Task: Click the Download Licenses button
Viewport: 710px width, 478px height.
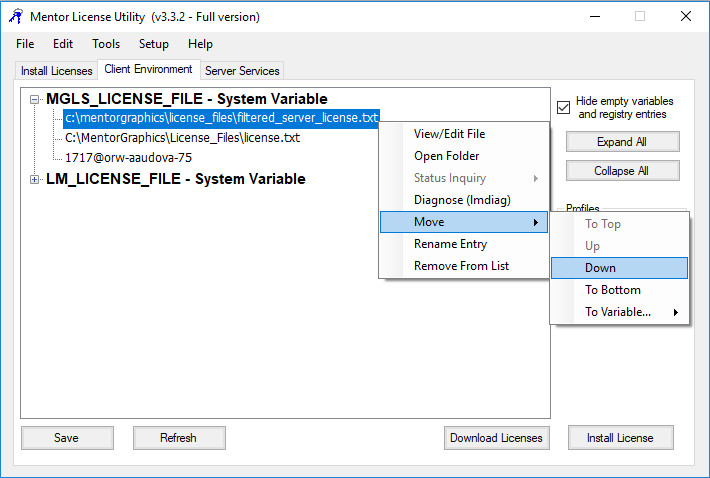Action: tap(496, 438)
